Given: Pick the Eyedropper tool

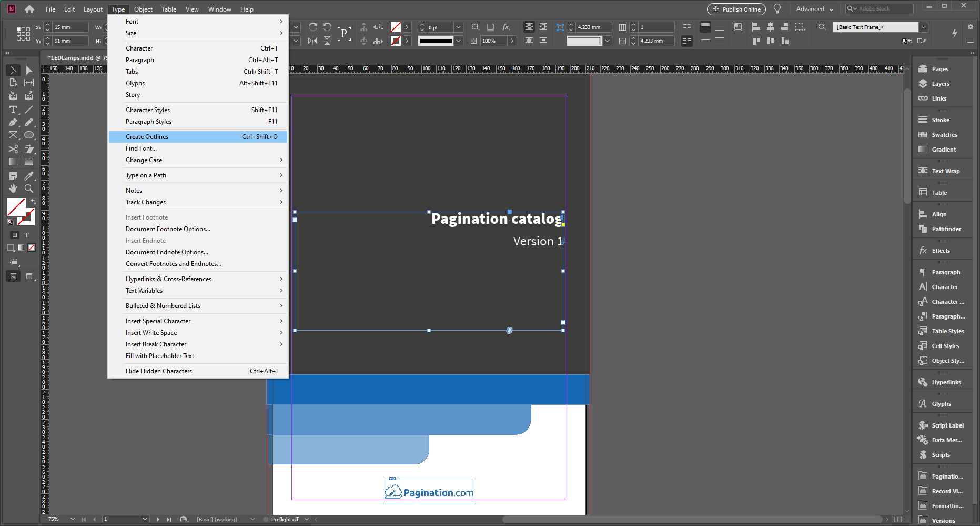Looking at the screenshot, I should coord(29,176).
